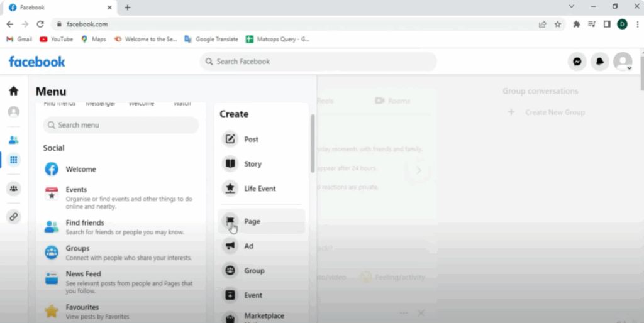The image size is (644, 323).
Task: Open Find friends in Social list
Action: click(x=120, y=227)
